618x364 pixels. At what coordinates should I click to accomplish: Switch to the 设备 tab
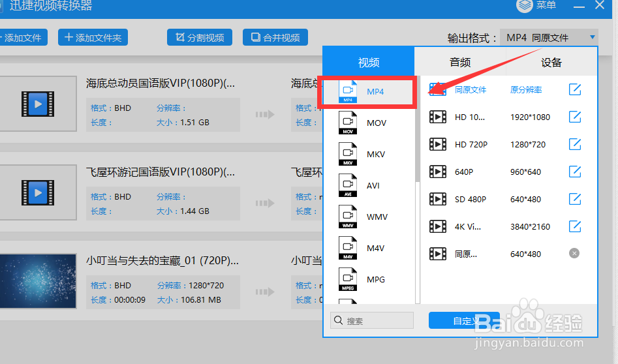coord(551,62)
